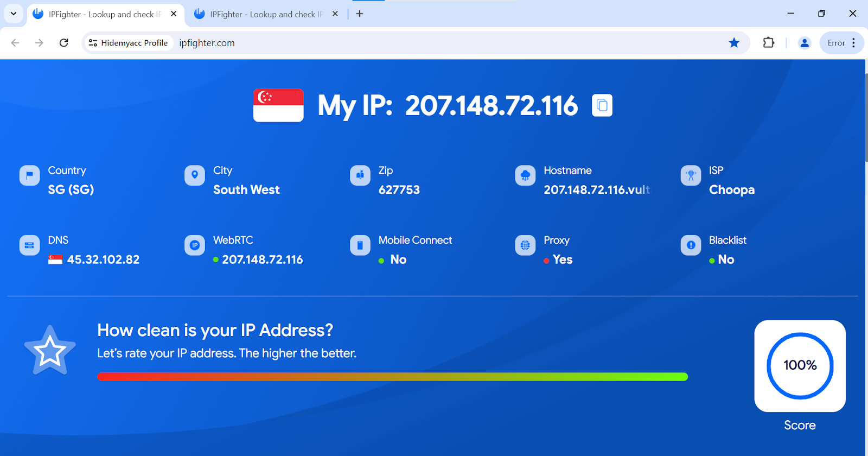868x456 pixels.
Task: Click the Proxy globe icon
Action: 525,245
